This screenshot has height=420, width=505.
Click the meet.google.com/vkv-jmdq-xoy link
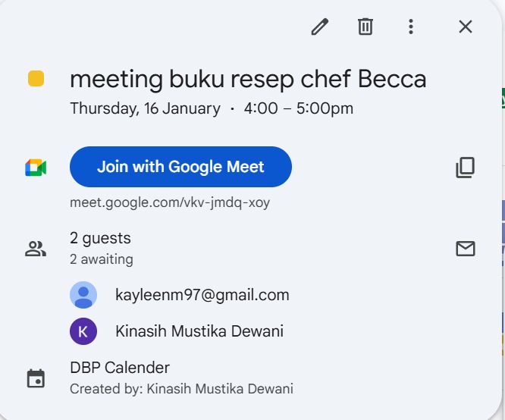pos(170,203)
